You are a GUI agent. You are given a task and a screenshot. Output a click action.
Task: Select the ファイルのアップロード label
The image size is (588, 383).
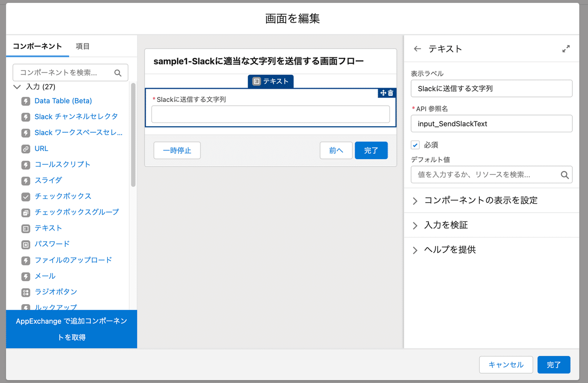(x=73, y=260)
